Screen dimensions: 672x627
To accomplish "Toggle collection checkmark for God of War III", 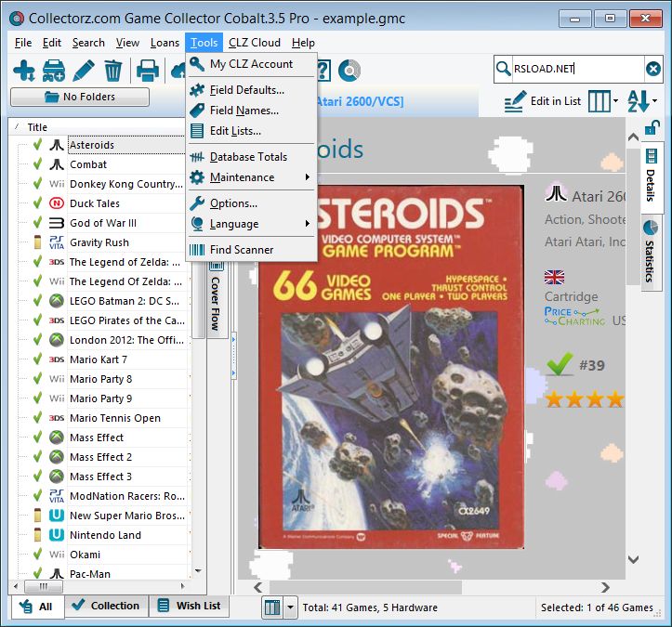I will point(38,223).
